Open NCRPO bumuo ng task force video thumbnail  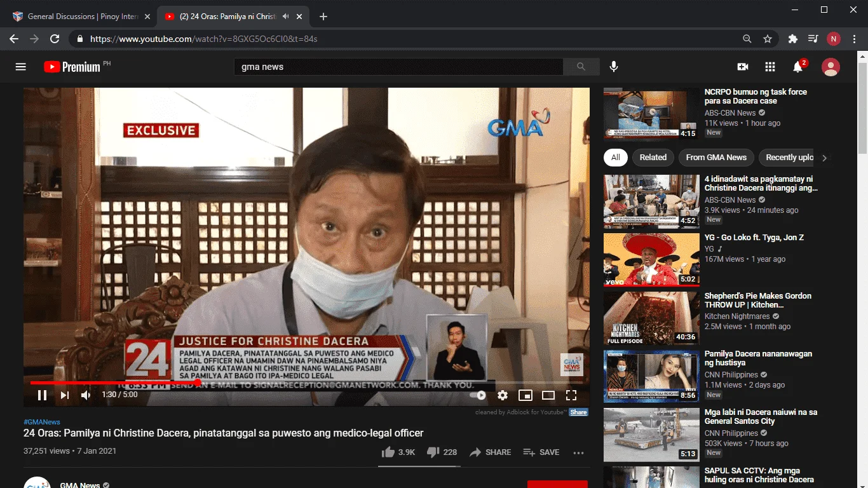(651, 114)
